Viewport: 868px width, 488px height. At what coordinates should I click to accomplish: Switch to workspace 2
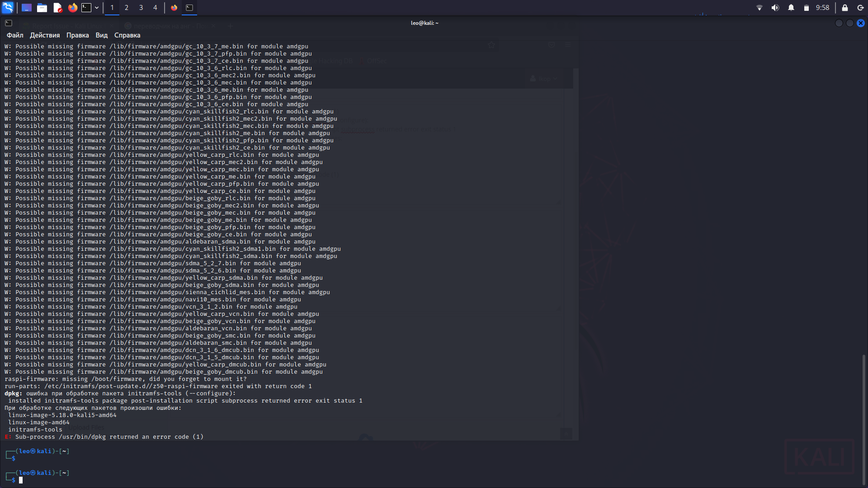127,8
